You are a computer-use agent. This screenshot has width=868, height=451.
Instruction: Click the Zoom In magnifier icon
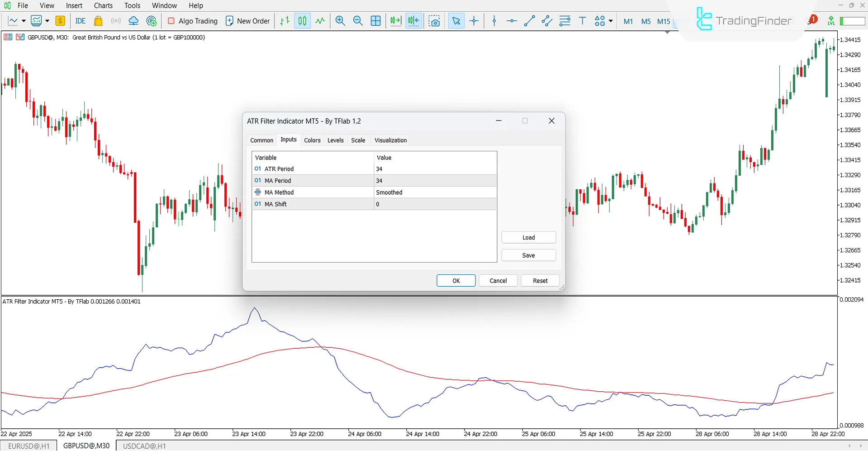340,21
